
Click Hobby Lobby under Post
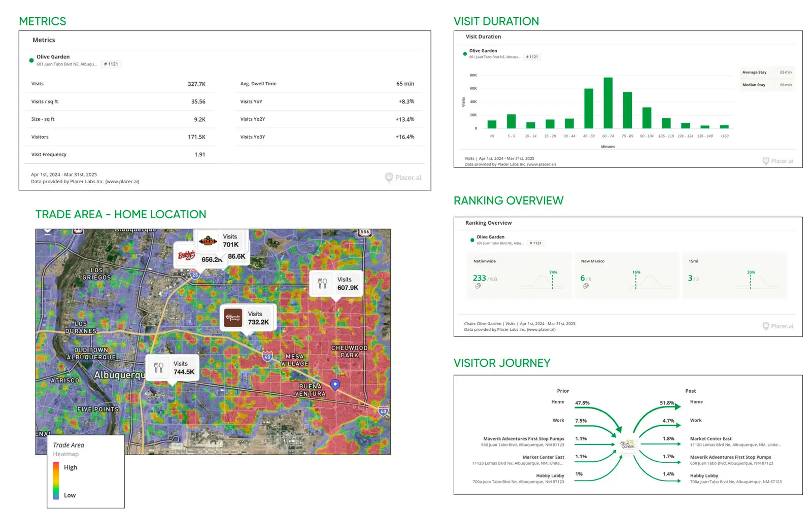(x=704, y=476)
